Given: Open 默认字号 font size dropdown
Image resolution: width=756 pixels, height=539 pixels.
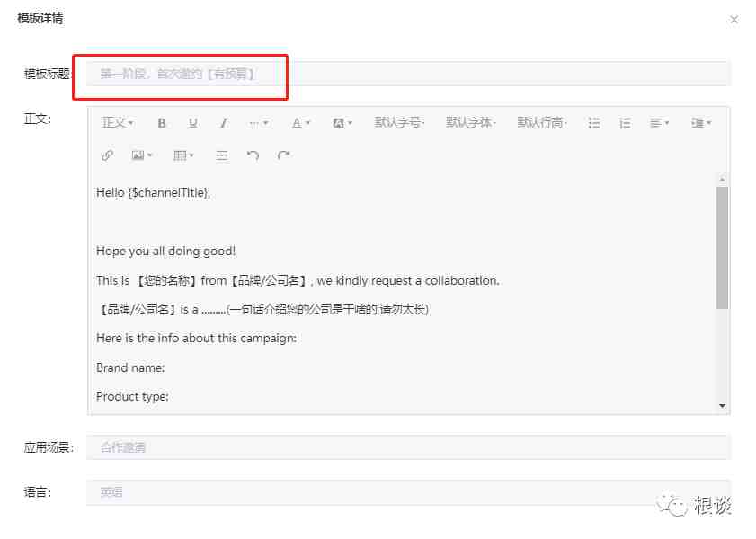Looking at the screenshot, I should (x=399, y=123).
